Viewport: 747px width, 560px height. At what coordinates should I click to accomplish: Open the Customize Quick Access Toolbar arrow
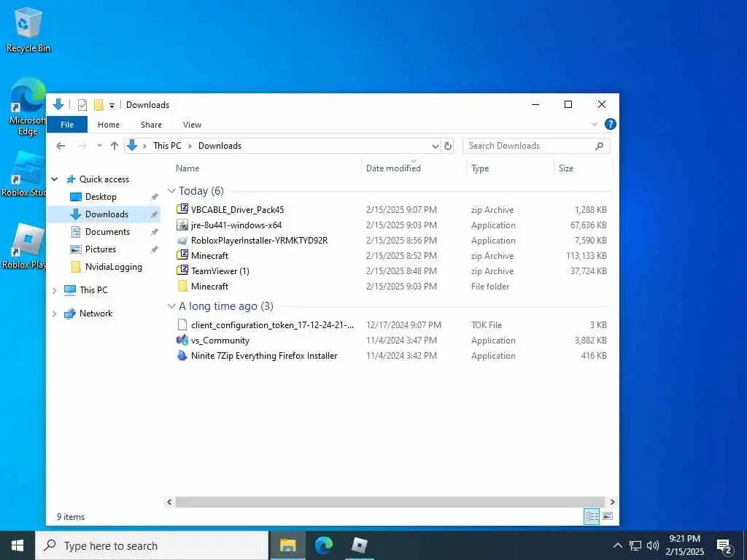click(112, 105)
